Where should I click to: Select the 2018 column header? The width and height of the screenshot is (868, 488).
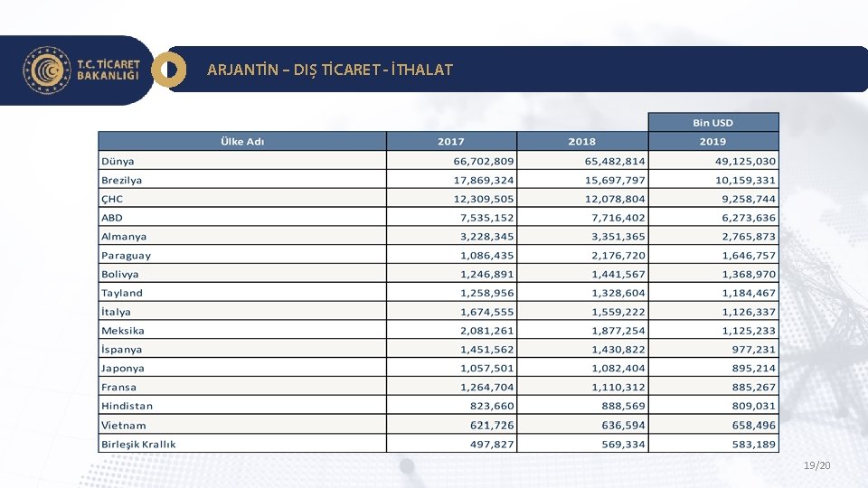[x=581, y=142]
